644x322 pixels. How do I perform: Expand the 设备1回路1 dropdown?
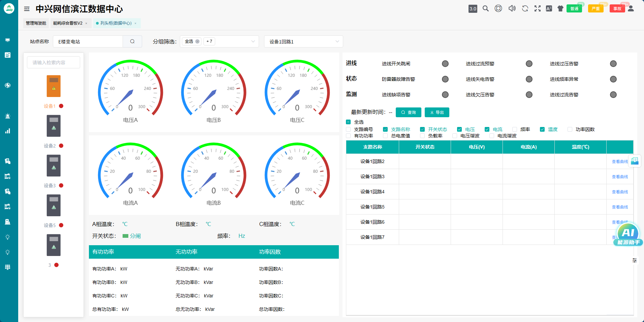pyautogui.click(x=303, y=41)
